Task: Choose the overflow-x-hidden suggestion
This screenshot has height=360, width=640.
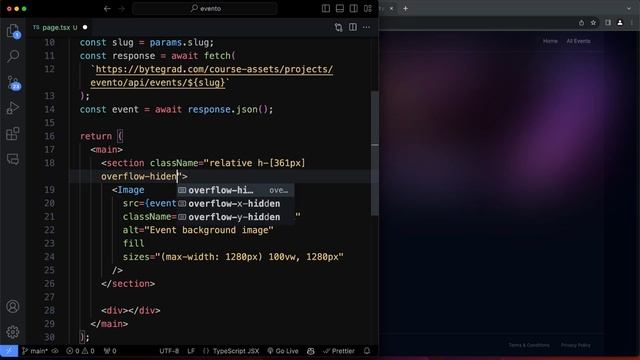Action: pyautogui.click(x=236, y=204)
